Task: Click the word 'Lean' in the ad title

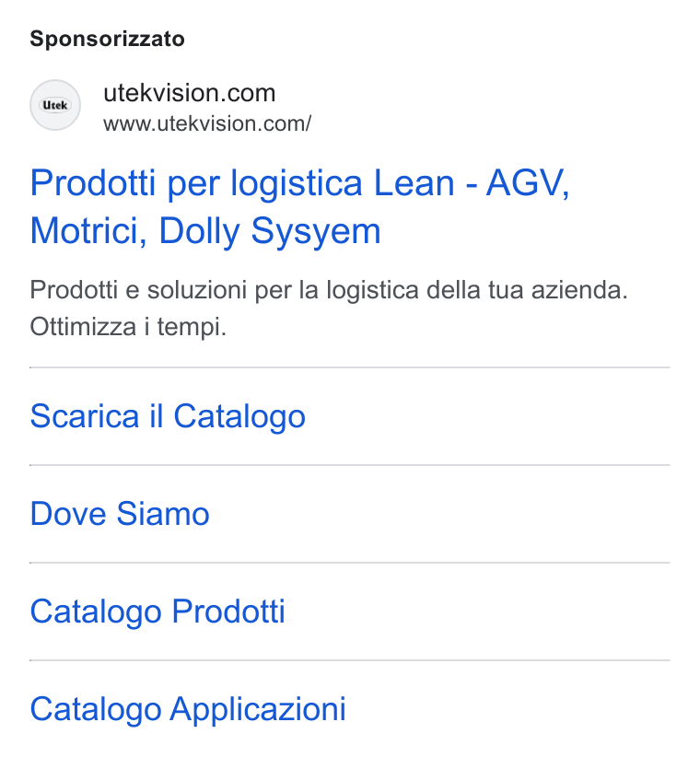Action: (x=414, y=183)
